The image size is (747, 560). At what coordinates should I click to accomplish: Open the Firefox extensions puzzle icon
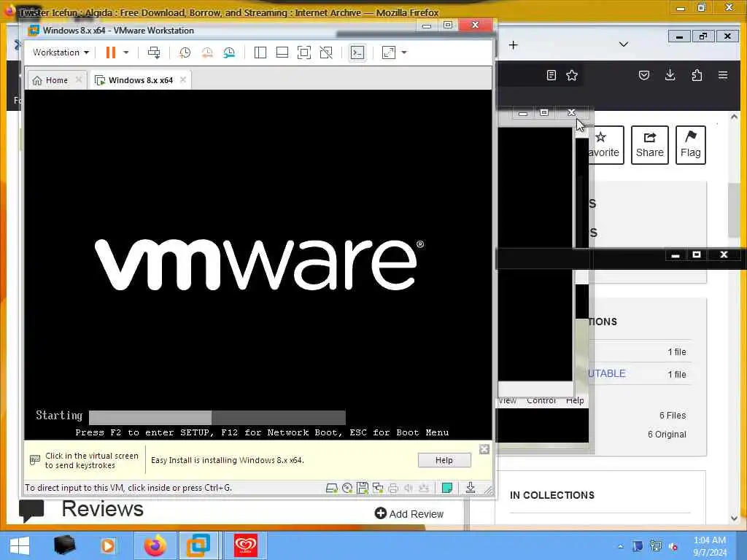click(697, 75)
